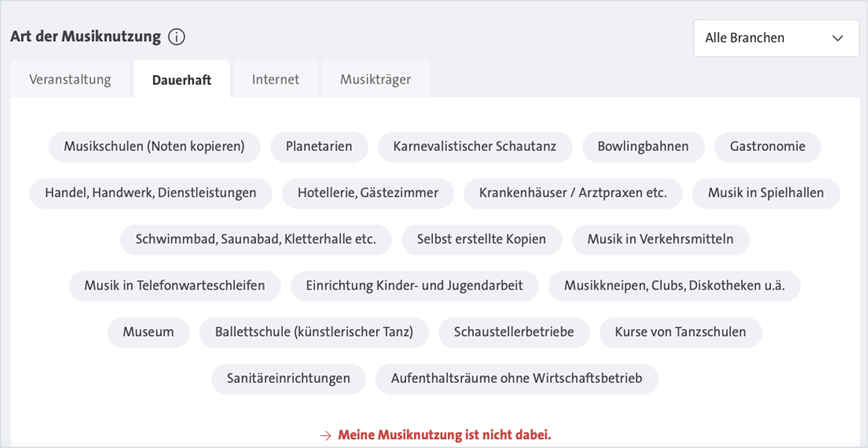The image size is (868, 448).
Task: Choose the Museum option
Action: coord(148,332)
